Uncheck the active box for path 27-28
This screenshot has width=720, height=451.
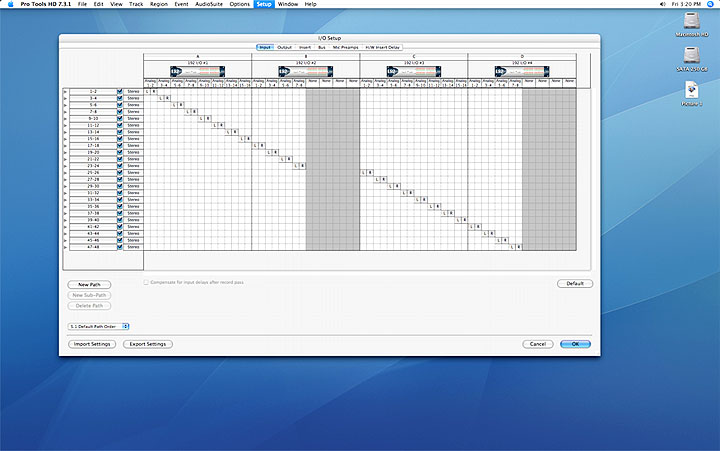click(x=120, y=179)
